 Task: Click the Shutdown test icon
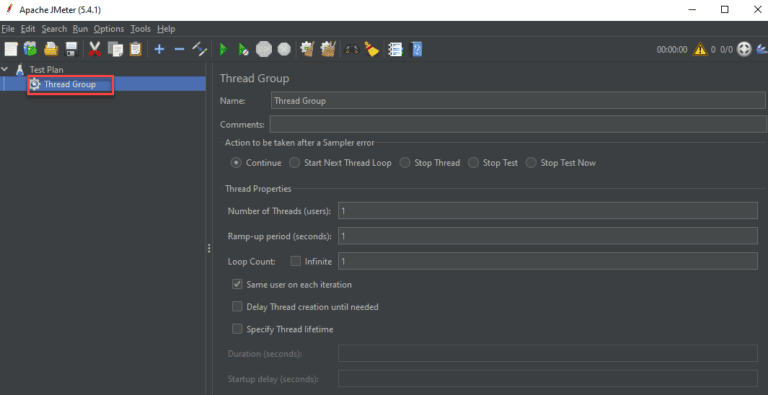(284, 49)
